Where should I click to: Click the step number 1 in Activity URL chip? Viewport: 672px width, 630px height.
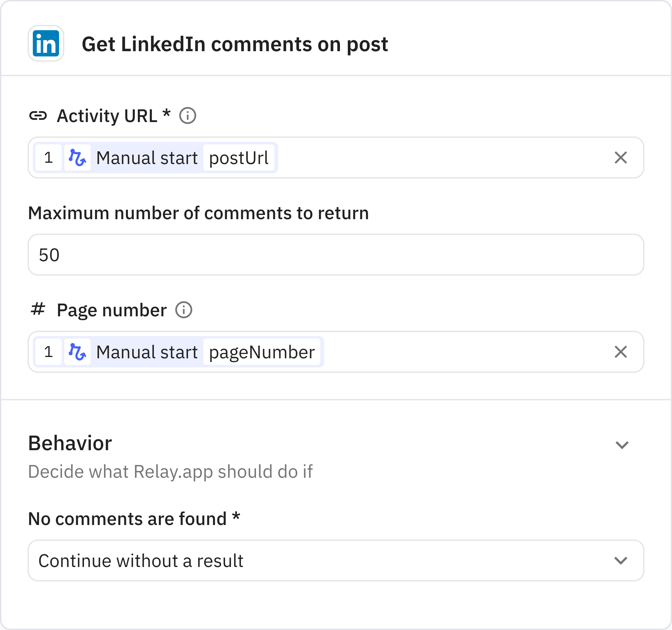[49, 157]
